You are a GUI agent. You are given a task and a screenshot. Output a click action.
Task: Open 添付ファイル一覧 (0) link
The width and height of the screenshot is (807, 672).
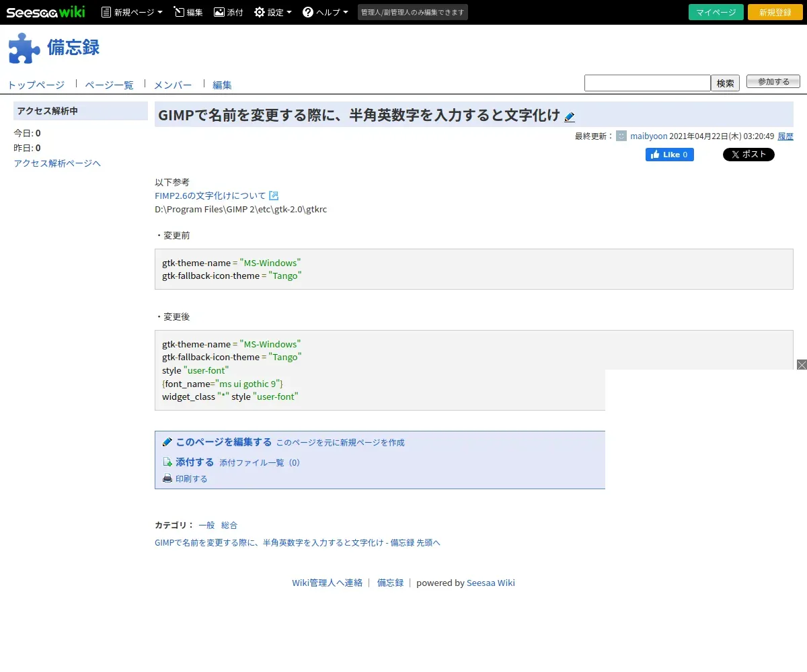click(x=260, y=463)
